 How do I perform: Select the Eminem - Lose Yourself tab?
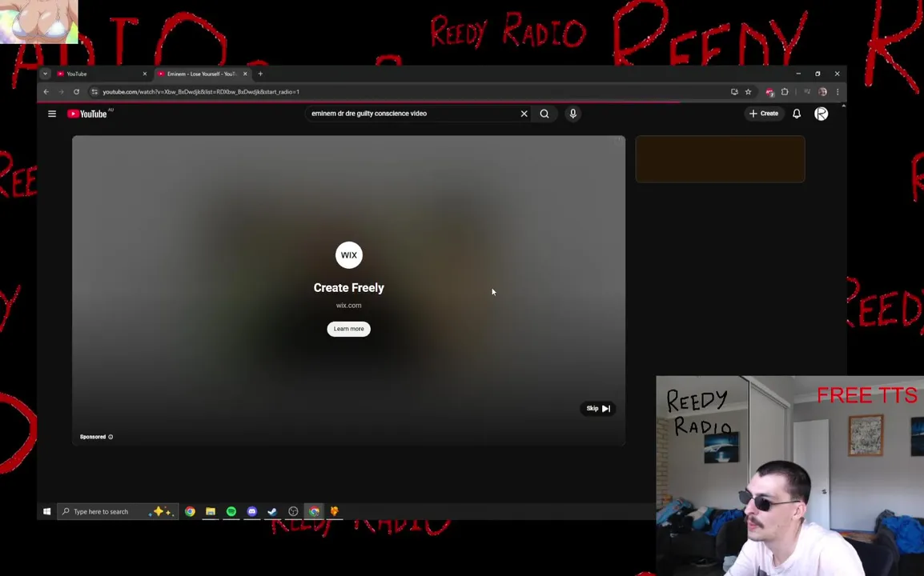[200, 74]
